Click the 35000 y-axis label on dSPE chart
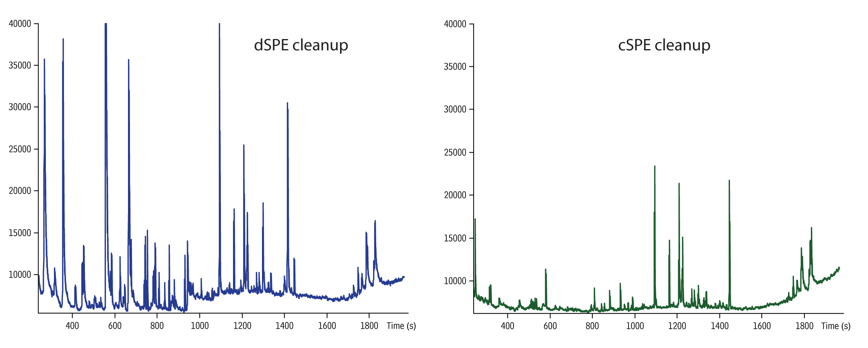 20,65
